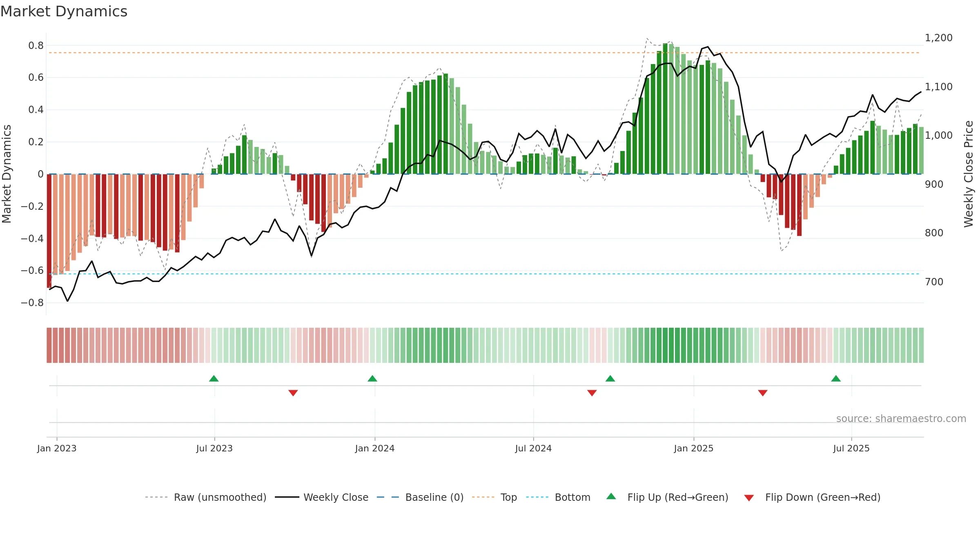The width and height of the screenshot is (980, 551).
Task: Click the 900 price axis tick
Action: coord(934,184)
